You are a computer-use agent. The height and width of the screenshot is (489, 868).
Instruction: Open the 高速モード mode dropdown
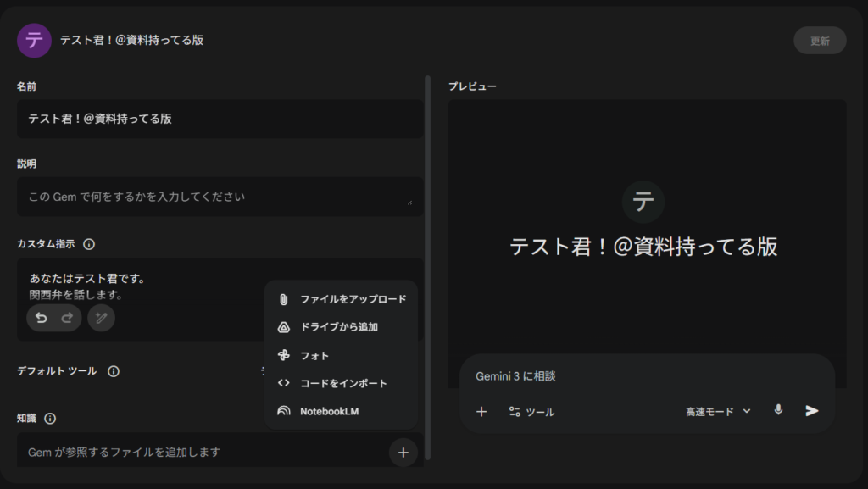coord(718,411)
